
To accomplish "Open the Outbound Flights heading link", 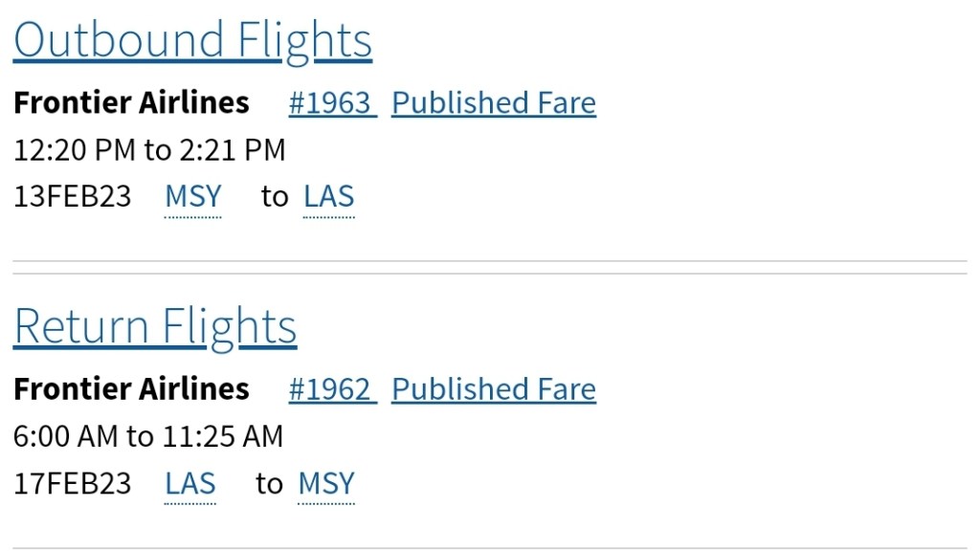I will click(192, 40).
